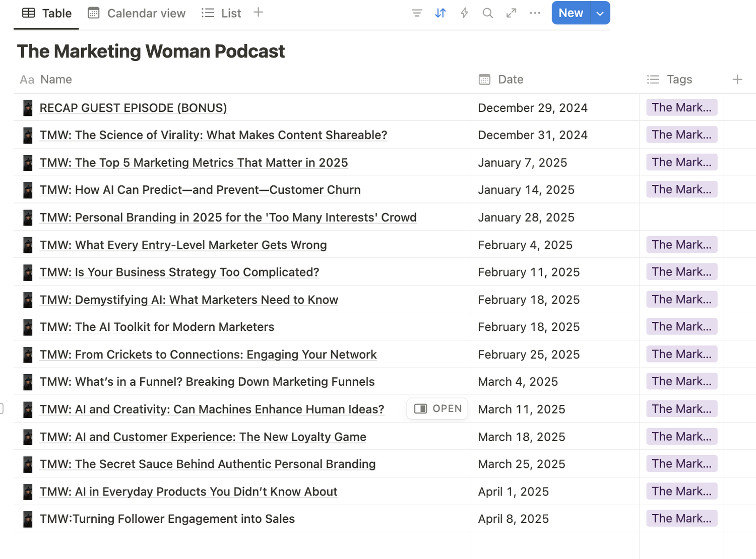Open the RECAP GUEST EPISODE (BONUS) page
The image size is (756, 559).
133,108
